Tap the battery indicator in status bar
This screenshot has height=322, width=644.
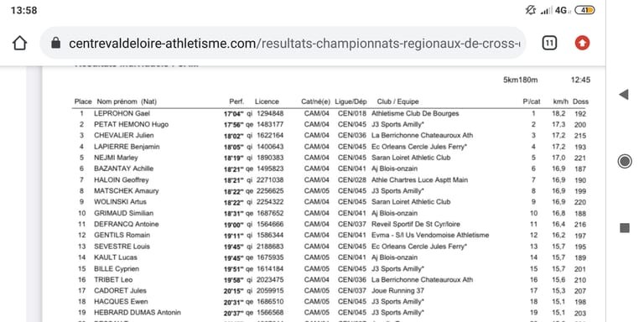click(x=584, y=10)
